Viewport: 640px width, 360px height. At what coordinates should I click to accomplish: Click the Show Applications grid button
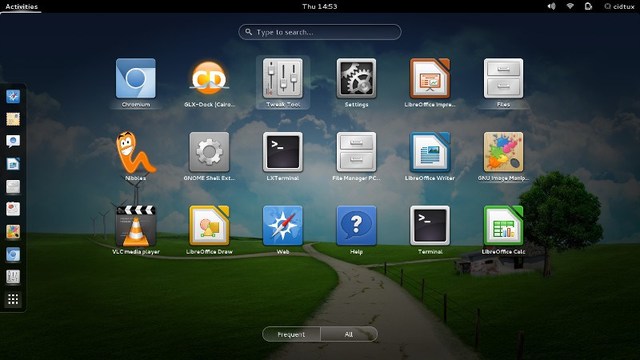[13, 299]
